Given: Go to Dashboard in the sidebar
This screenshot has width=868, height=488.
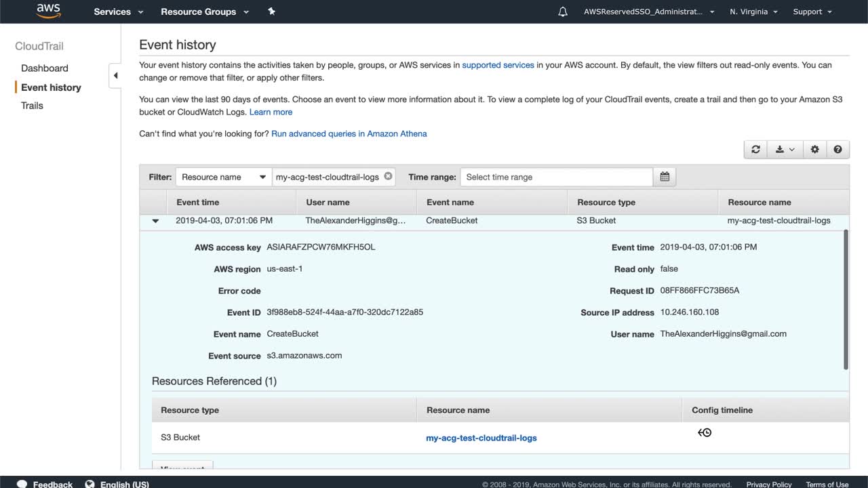Looking at the screenshot, I should click(x=45, y=68).
